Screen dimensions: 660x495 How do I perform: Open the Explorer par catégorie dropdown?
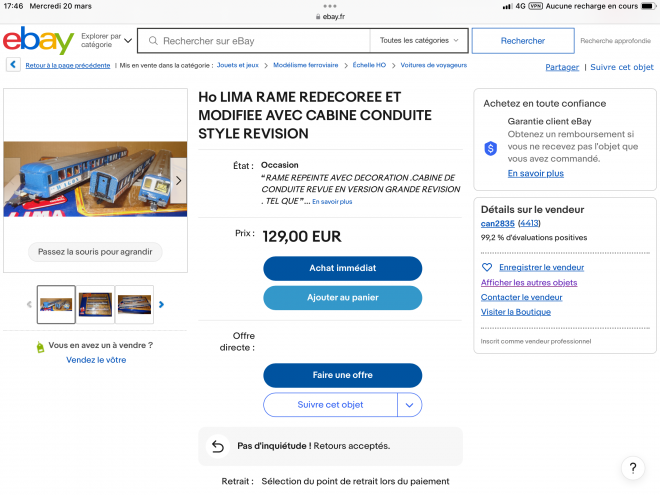coord(106,40)
